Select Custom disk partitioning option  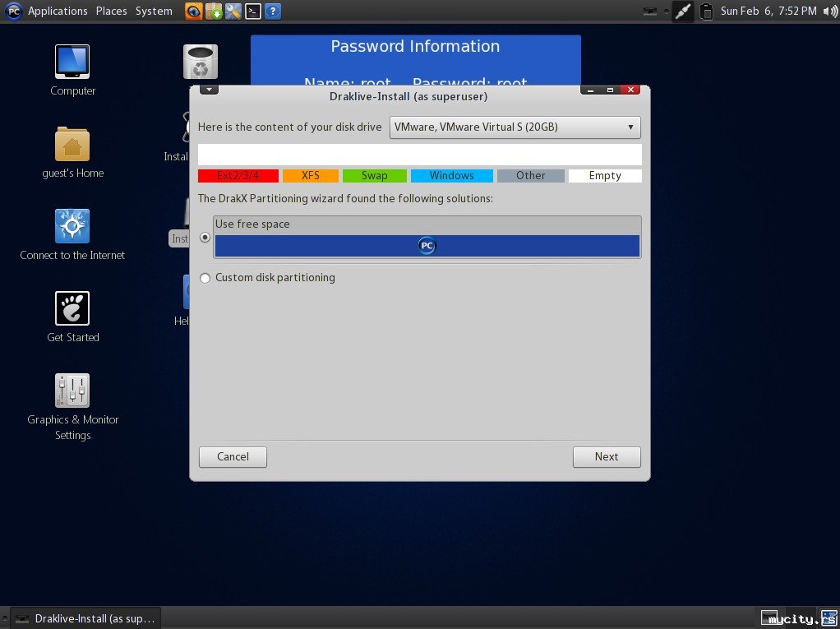click(x=205, y=278)
